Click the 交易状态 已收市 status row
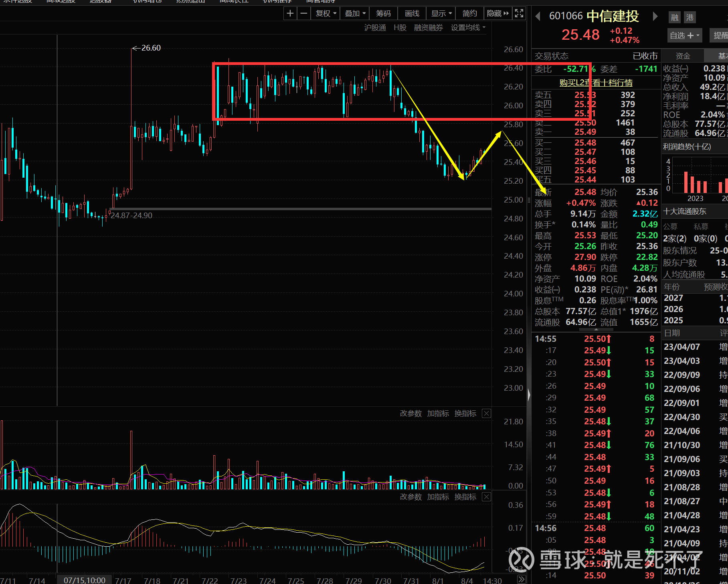 point(596,56)
